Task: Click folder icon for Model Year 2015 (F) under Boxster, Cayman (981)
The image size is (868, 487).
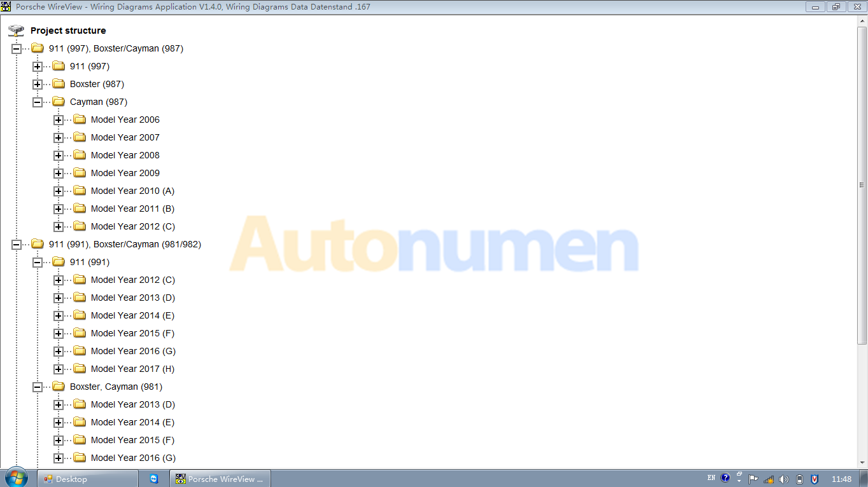Action: click(x=80, y=439)
